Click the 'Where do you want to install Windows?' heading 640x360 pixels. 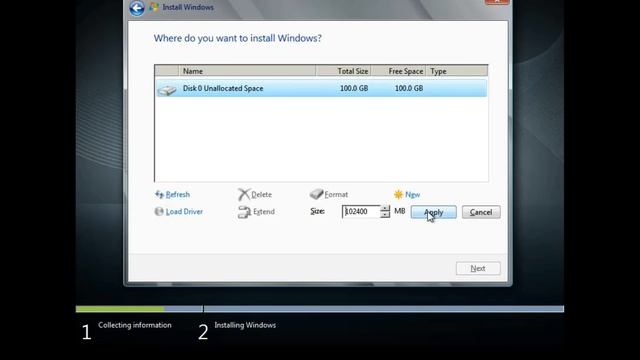coord(238,38)
